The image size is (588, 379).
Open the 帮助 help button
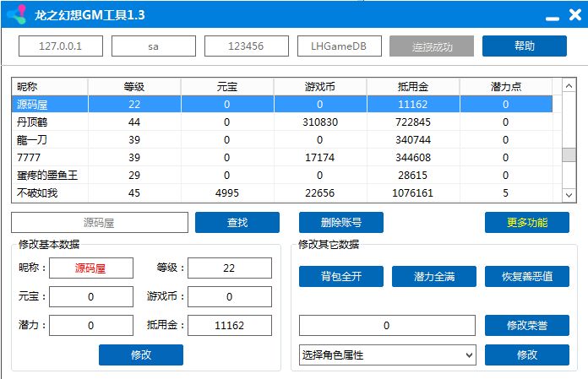(524, 46)
